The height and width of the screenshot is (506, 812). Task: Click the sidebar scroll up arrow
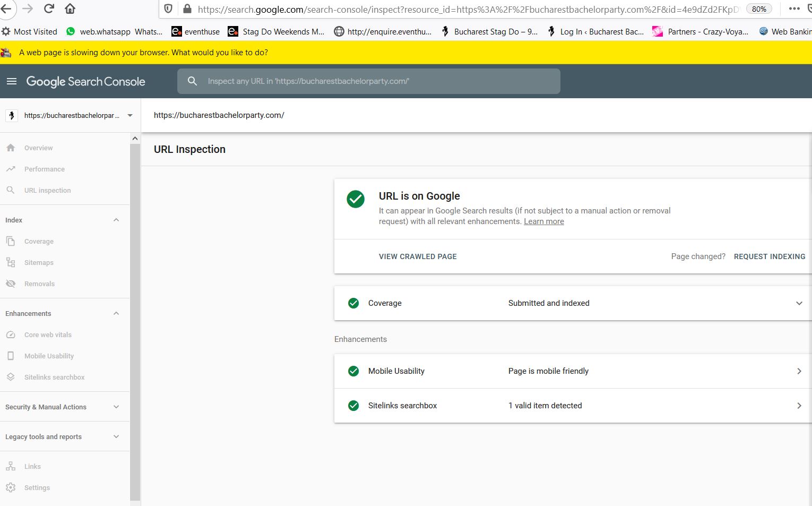click(135, 139)
